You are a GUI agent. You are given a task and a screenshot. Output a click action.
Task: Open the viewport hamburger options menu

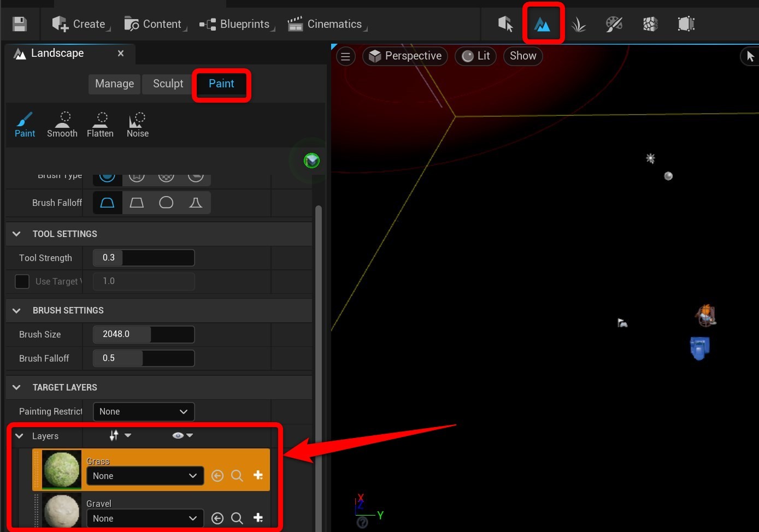(345, 56)
